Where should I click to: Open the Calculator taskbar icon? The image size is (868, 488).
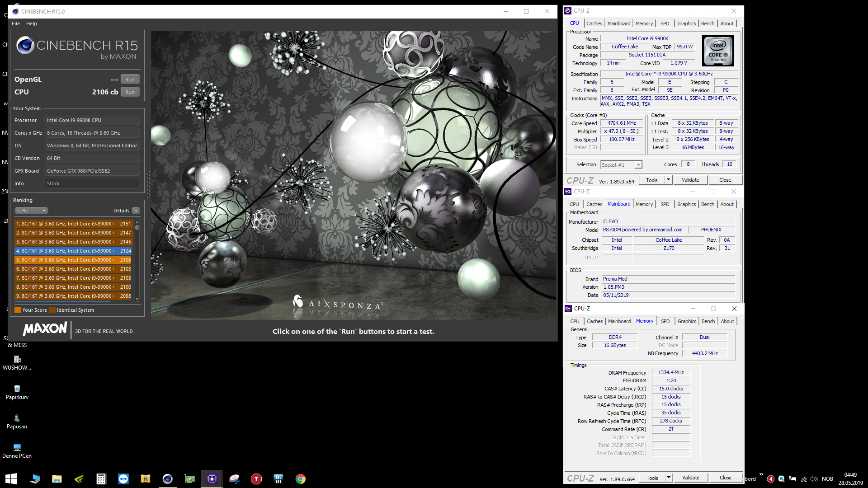(101, 479)
